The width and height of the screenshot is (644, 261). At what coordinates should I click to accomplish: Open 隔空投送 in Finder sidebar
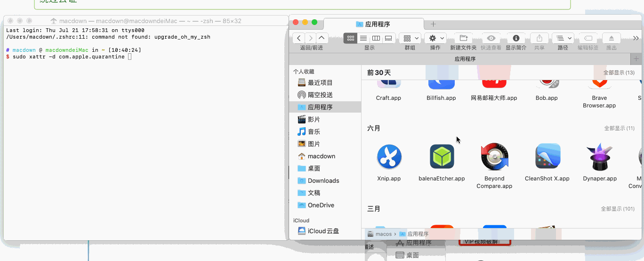tap(325, 95)
